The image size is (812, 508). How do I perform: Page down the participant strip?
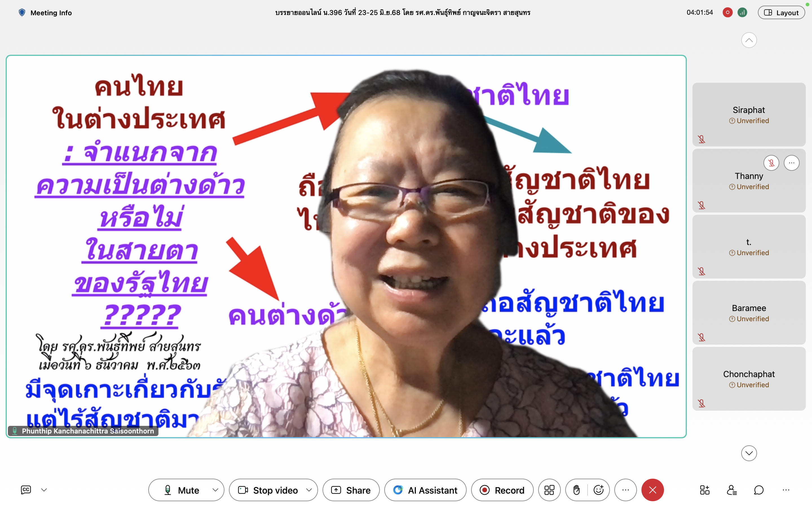point(749,453)
